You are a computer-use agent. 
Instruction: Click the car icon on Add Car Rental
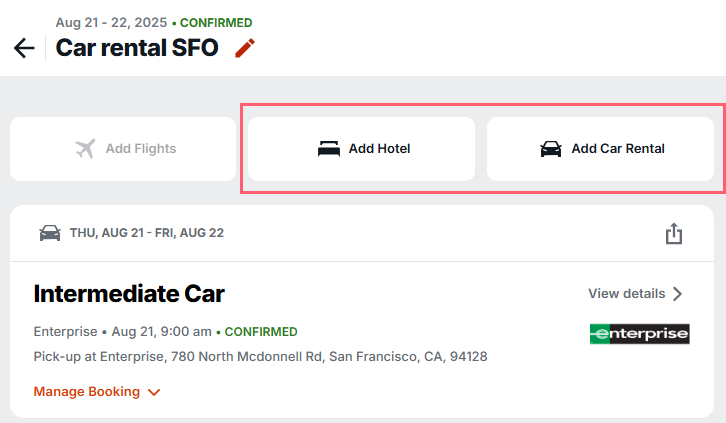pos(551,149)
